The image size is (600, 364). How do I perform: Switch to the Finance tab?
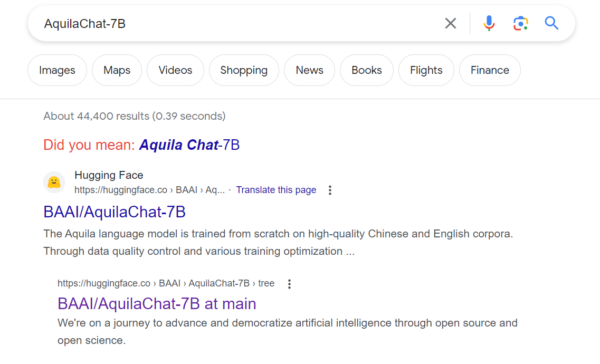(x=490, y=70)
